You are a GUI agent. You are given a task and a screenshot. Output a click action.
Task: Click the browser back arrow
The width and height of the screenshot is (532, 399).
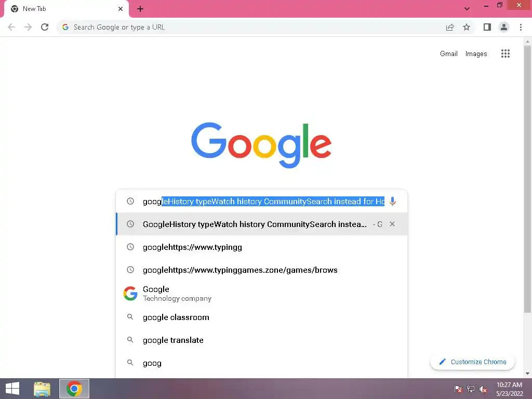click(11, 27)
